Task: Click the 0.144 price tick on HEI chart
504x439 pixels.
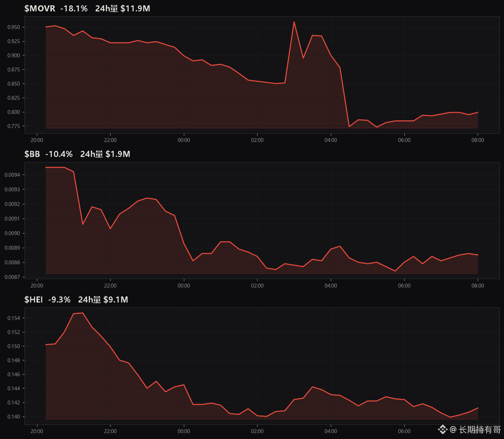Action: point(14,389)
